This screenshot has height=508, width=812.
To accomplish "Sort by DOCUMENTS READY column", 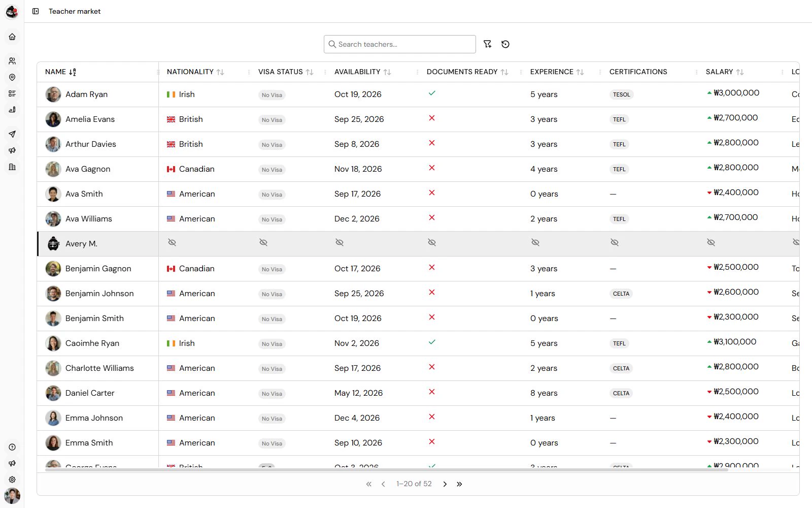I will click(x=467, y=72).
